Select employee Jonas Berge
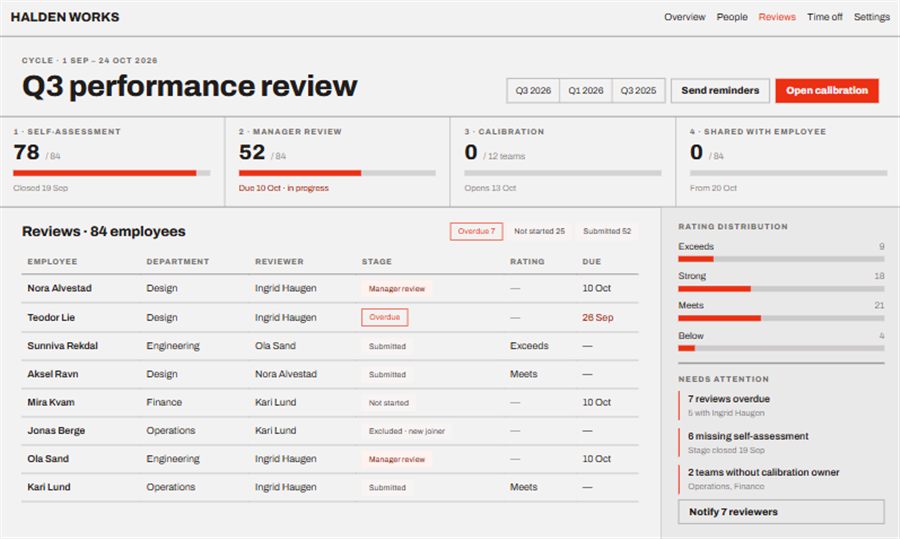The image size is (900, 539). [56, 431]
